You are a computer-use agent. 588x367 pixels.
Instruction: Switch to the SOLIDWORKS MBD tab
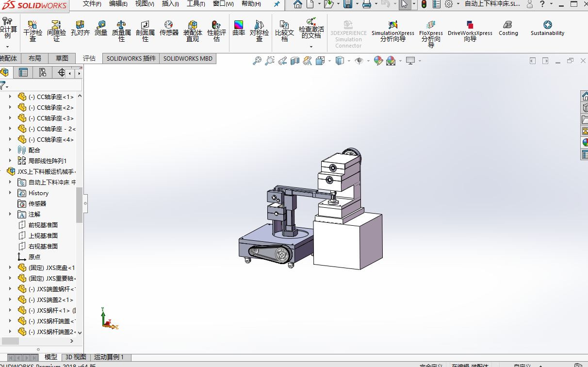tap(188, 58)
